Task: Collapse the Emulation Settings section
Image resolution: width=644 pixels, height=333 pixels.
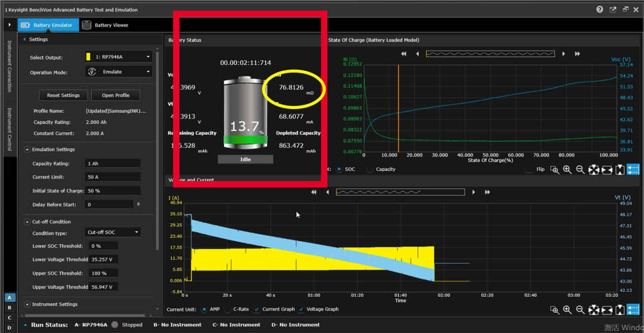Action: (x=27, y=150)
